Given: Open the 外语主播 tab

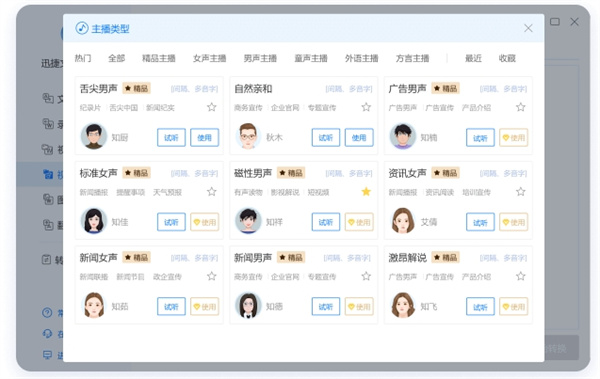Looking at the screenshot, I should point(362,58).
